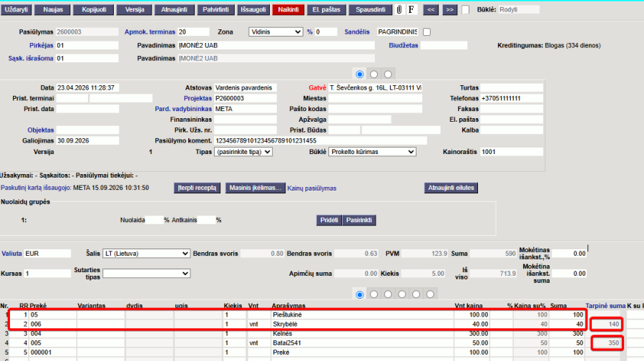The image size is (644, 361).
Task: Go to previous record with << button
Action: (x=431, y=9)
